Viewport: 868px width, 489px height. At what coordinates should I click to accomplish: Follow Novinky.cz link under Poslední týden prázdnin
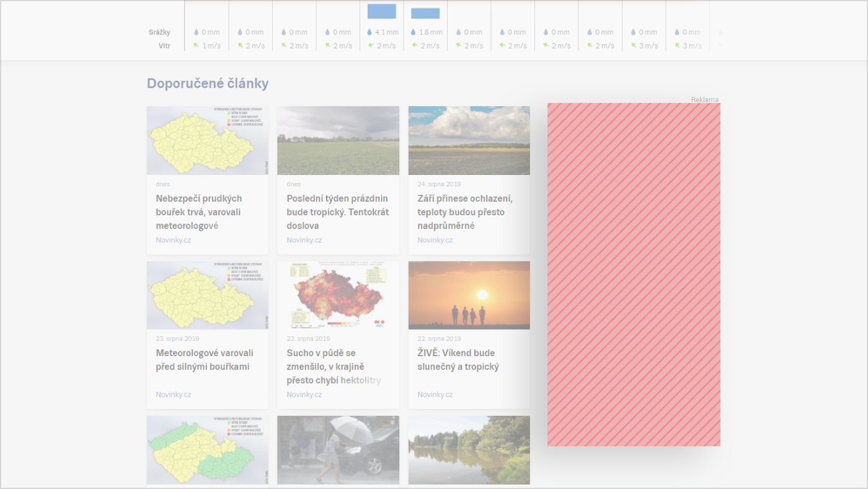click(304, 240)
